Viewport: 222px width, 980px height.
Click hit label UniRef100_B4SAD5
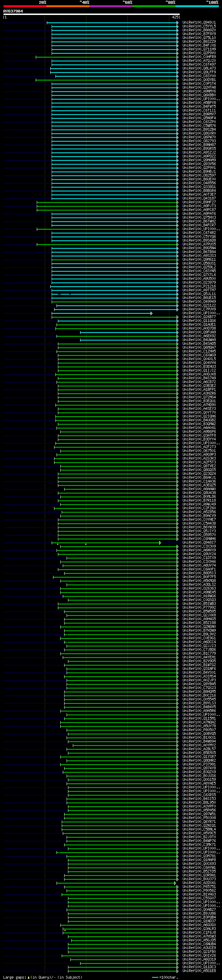point(199,343)
